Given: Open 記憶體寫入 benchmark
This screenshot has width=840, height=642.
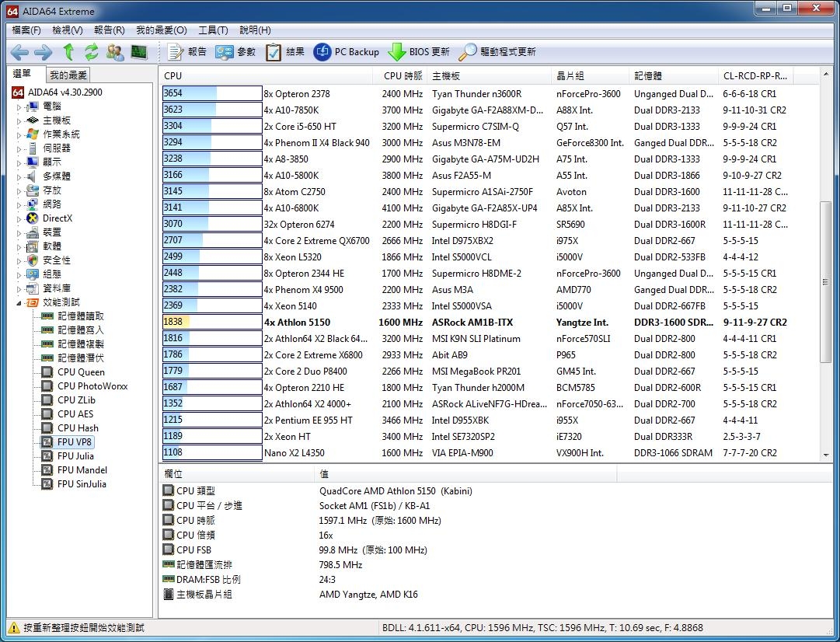Looking at the screenshot, I should point(81,330).
